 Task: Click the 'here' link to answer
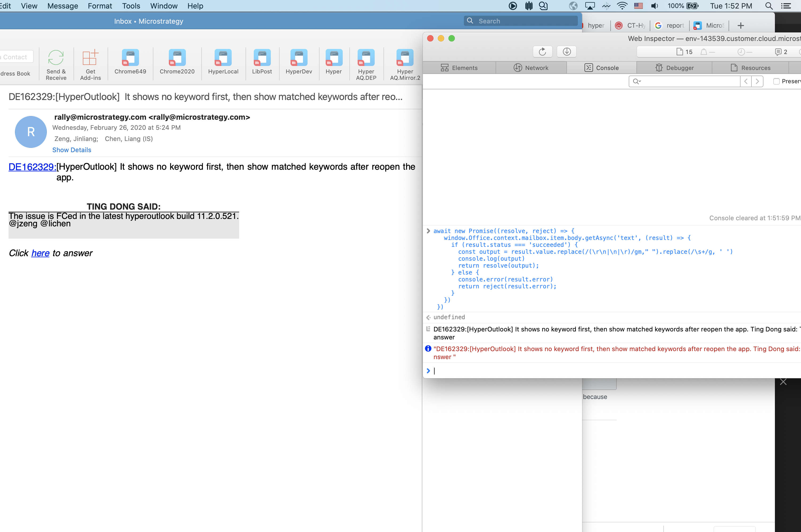40,253
